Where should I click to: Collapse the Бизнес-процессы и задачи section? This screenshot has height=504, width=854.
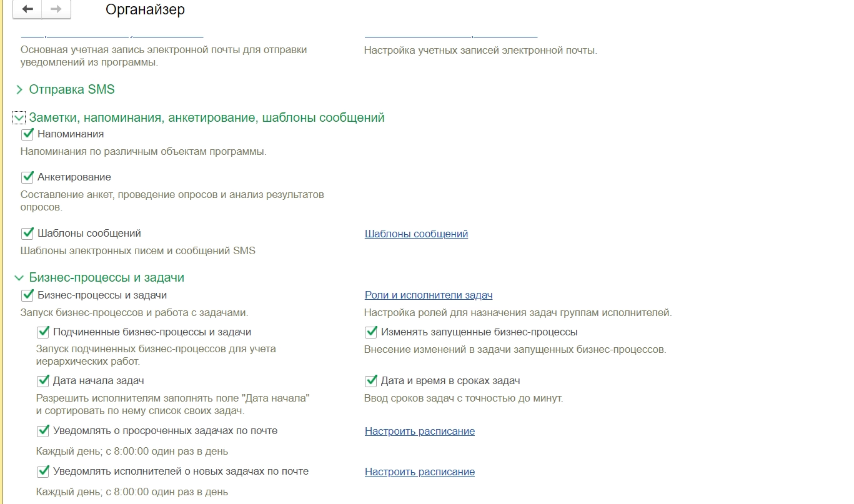[19, 278]
